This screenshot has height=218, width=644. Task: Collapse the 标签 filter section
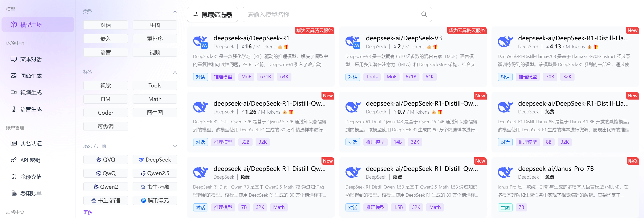click(x=175, y=72)
